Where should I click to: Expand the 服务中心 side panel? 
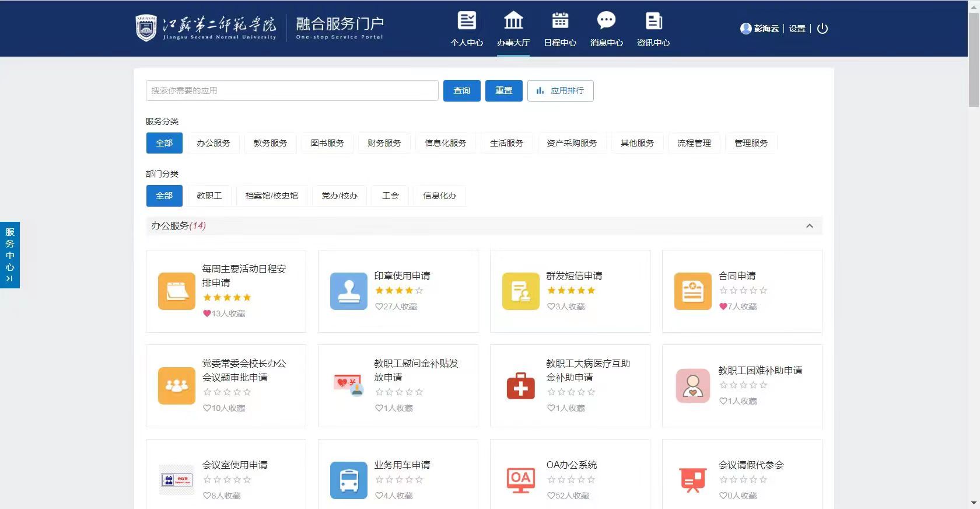[x=10, y=255]
